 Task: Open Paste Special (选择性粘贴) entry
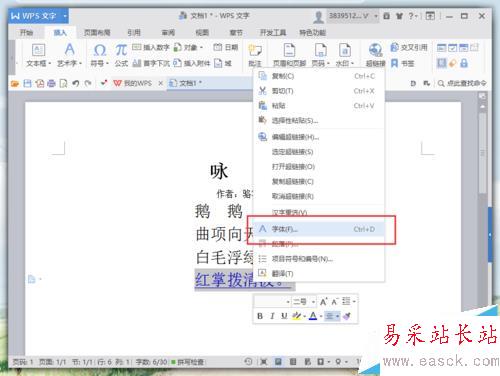[x=319, y=120]
